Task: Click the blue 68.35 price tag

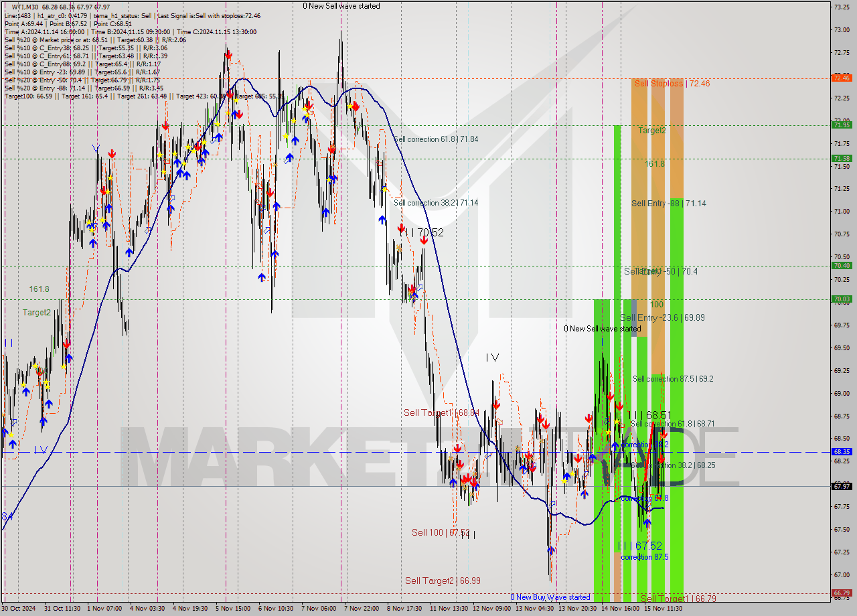Action: tap(842, 451)
